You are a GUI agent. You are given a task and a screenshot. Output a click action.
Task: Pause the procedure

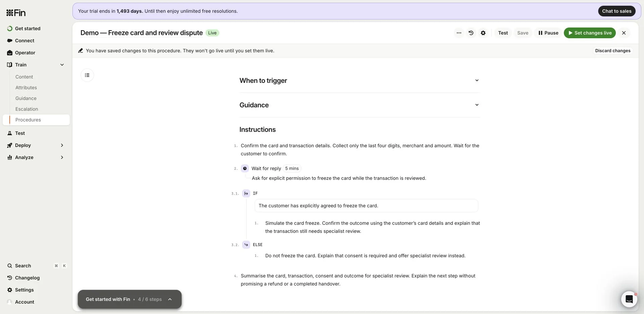coord(548,33)
